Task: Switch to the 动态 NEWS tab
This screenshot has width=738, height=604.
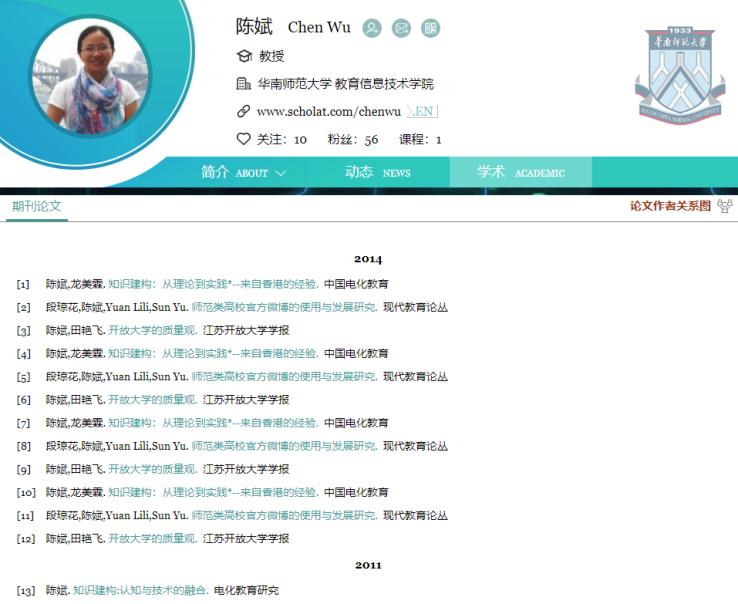Action: click(377, 172)
